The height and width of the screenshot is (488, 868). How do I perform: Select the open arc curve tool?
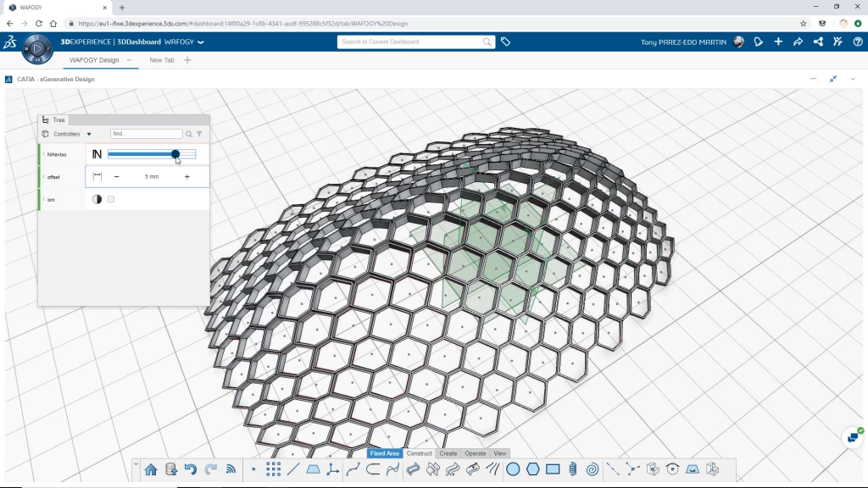(373, 469)
